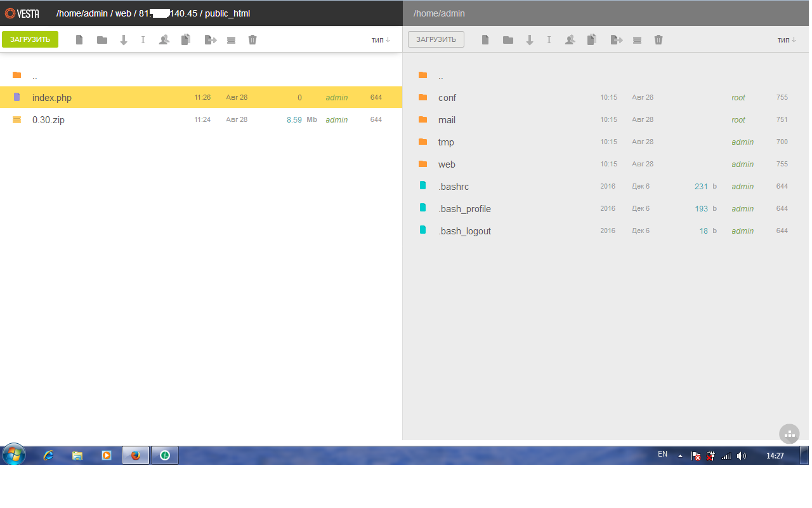Select the .bash_profile file name
This screenshot has width=812, height=508.
click(x=464, y=209)
